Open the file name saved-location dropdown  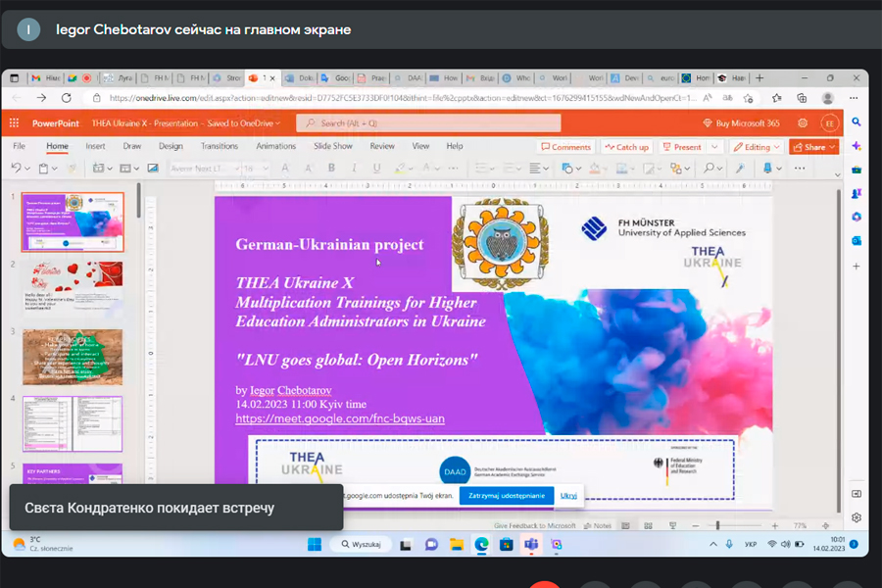pyautogui.click(x=278, y=123)
